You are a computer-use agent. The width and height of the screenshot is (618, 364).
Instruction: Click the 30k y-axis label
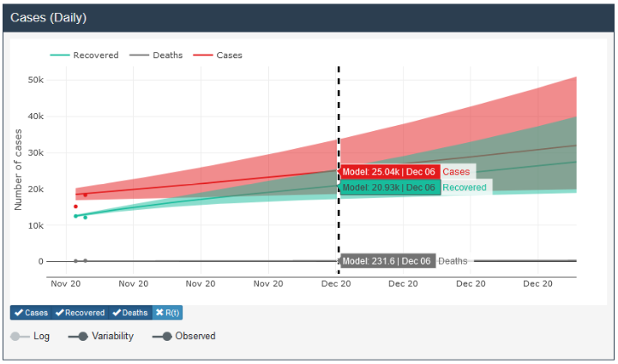pos(36,152)
